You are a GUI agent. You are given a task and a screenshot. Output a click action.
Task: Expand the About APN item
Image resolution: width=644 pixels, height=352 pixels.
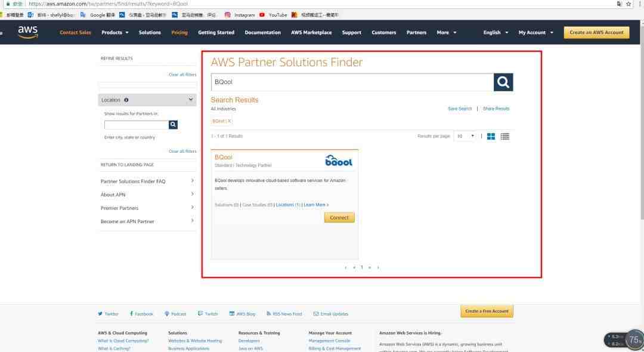coord(147,194)
